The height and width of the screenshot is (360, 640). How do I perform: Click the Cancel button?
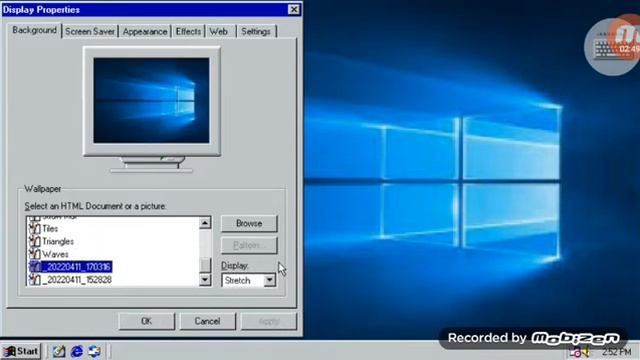(207, 321)
